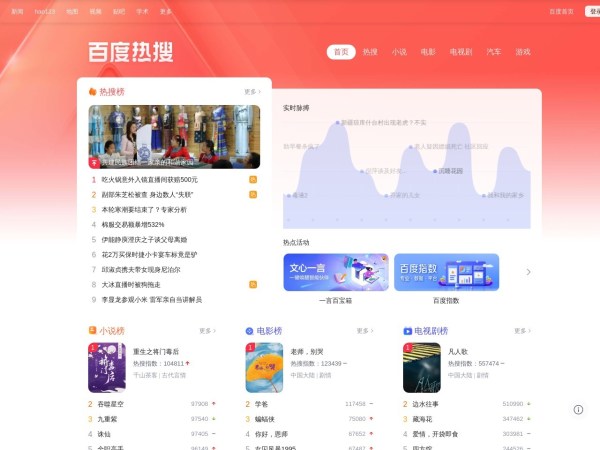
Task: Click the orange tag next to 大冰直播时被狗拖走
Action: (253, 284)
